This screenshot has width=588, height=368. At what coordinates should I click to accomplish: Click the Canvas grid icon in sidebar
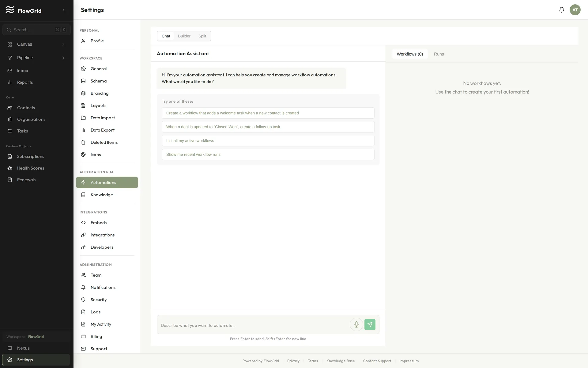point(10,44)
